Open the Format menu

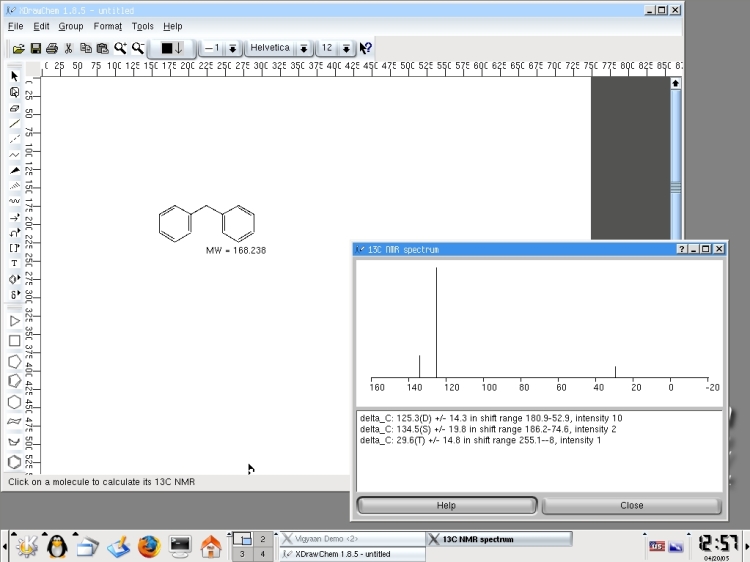point(107,26)
